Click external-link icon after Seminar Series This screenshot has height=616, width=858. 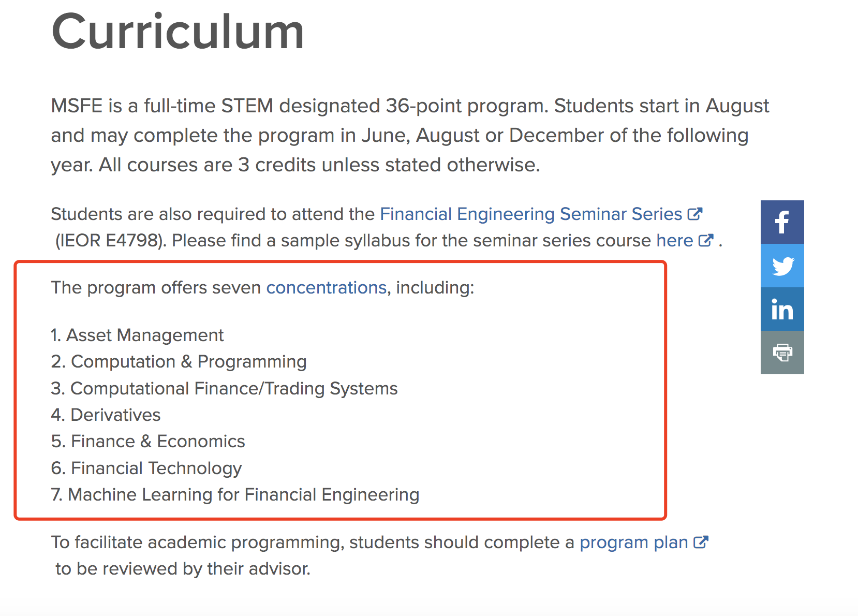coord(695,214)
